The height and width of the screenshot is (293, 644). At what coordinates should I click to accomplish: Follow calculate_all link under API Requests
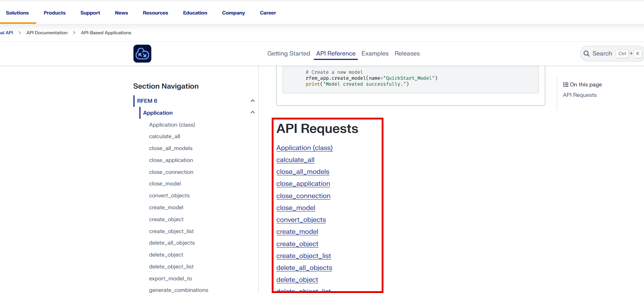pyautogui.click(x=296, y=160)
